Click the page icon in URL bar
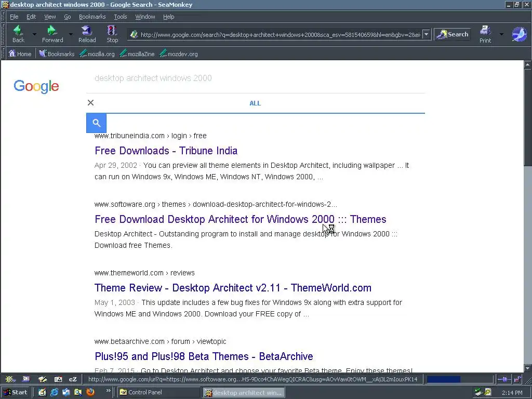Image resolution: width=532 pixels, height=399 pixels. click(x=134, y=35)
